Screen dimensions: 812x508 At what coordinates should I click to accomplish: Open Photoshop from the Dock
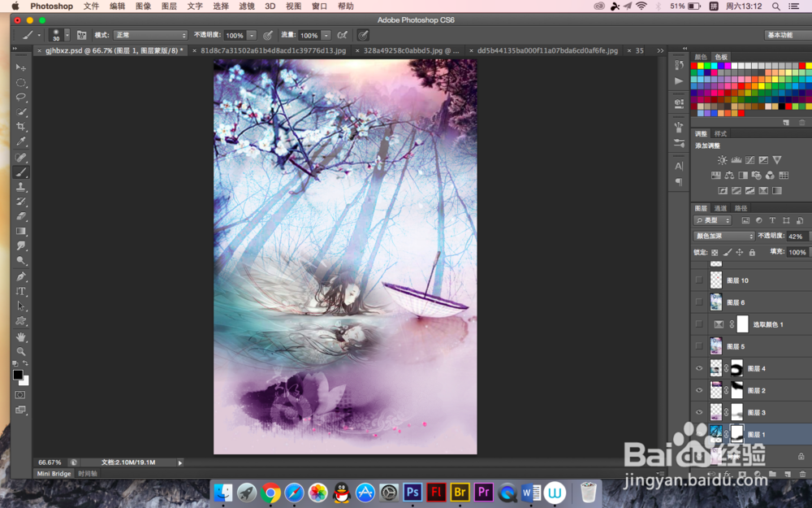click(x=412, y=492)
